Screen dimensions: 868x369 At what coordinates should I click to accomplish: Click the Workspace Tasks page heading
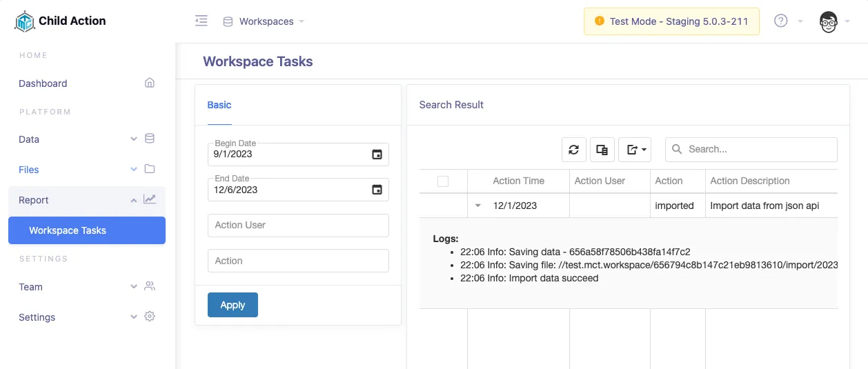pos(257,61)
